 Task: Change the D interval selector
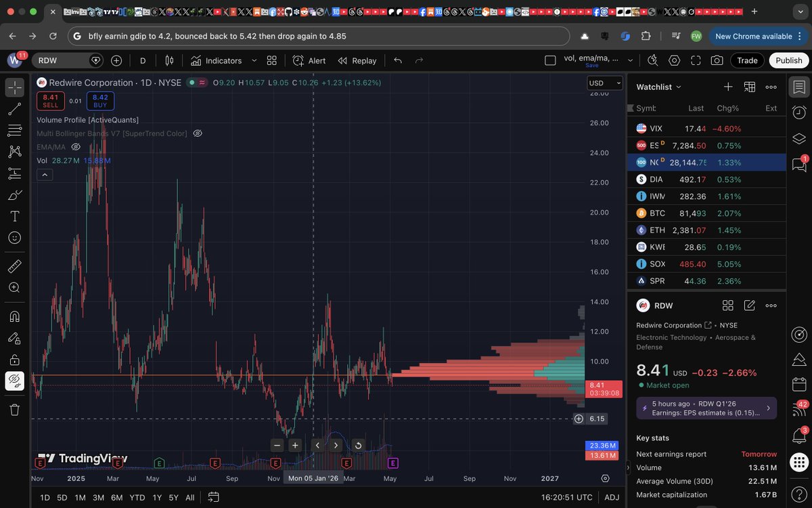point(143,60)
